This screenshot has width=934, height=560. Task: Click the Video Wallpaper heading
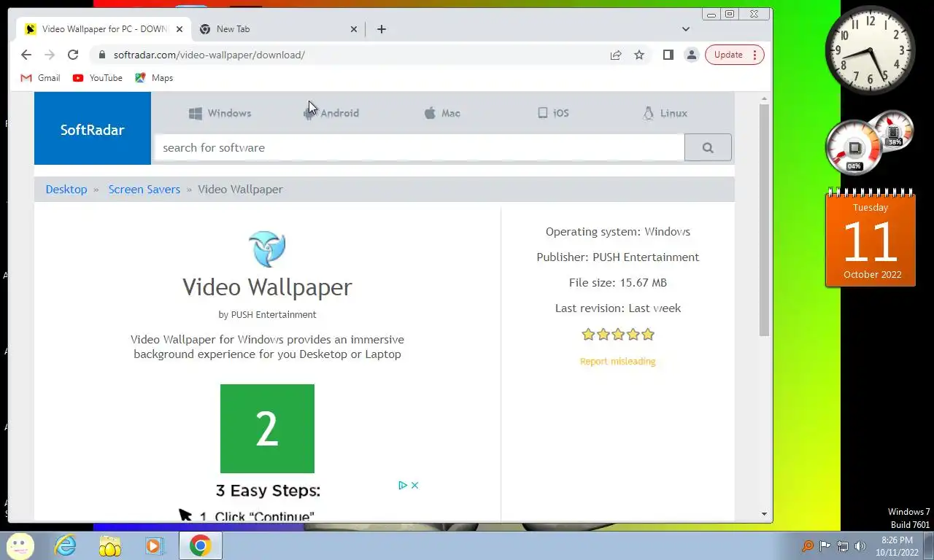pyautogui.click(x=267, y=287)
